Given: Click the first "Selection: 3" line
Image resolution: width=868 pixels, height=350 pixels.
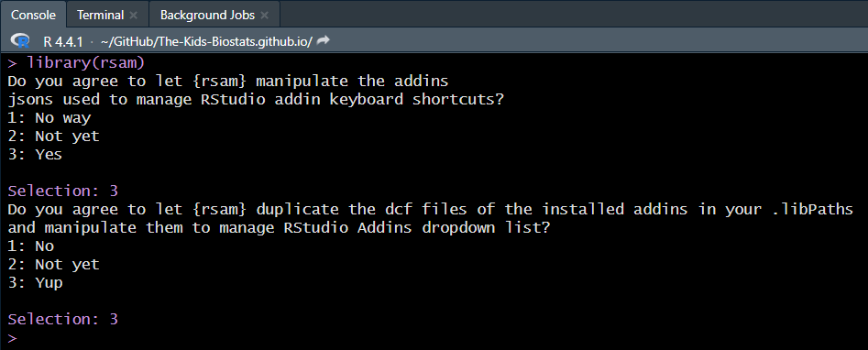Looking at the screenshot, I should pyautogui.click(x=62, y=191).
